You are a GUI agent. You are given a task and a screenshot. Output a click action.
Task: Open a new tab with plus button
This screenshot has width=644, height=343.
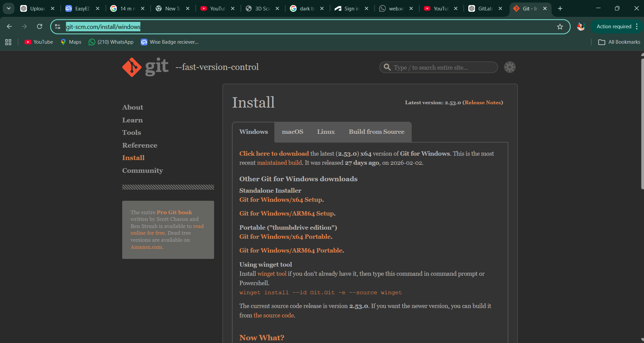560,8
